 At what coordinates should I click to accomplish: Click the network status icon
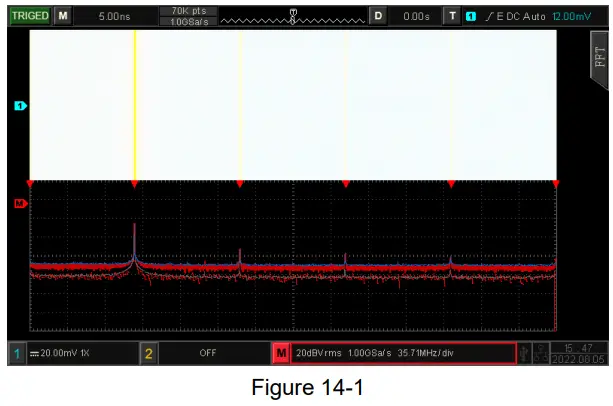[541, 353]
